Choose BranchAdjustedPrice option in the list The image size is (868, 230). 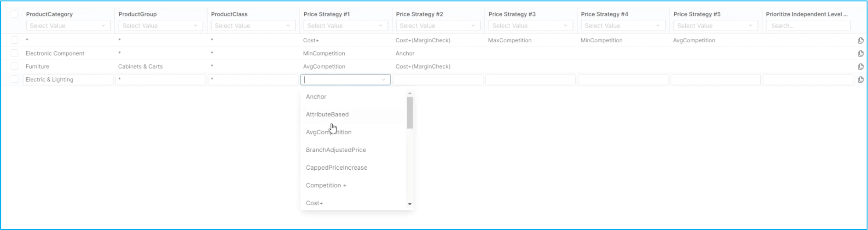pyautogui.click(x=336, y=150)
